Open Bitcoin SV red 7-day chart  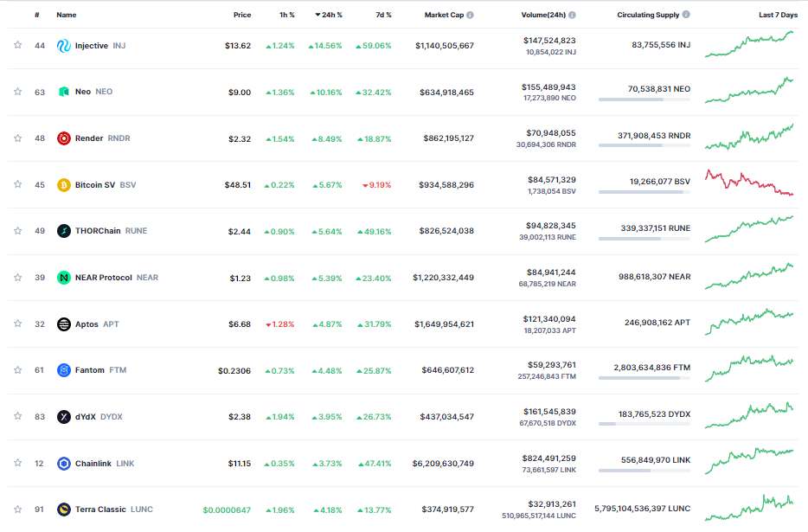click(x=749, y=183)
